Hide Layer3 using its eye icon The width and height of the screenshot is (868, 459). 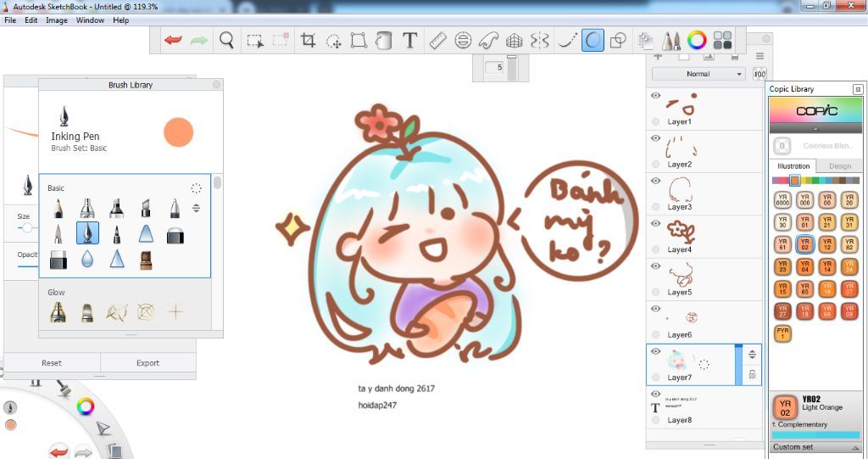click(656, 181)
